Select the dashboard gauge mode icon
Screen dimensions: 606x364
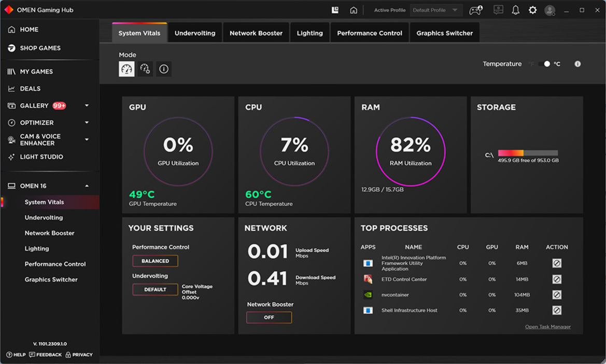[x=127, y=69]
